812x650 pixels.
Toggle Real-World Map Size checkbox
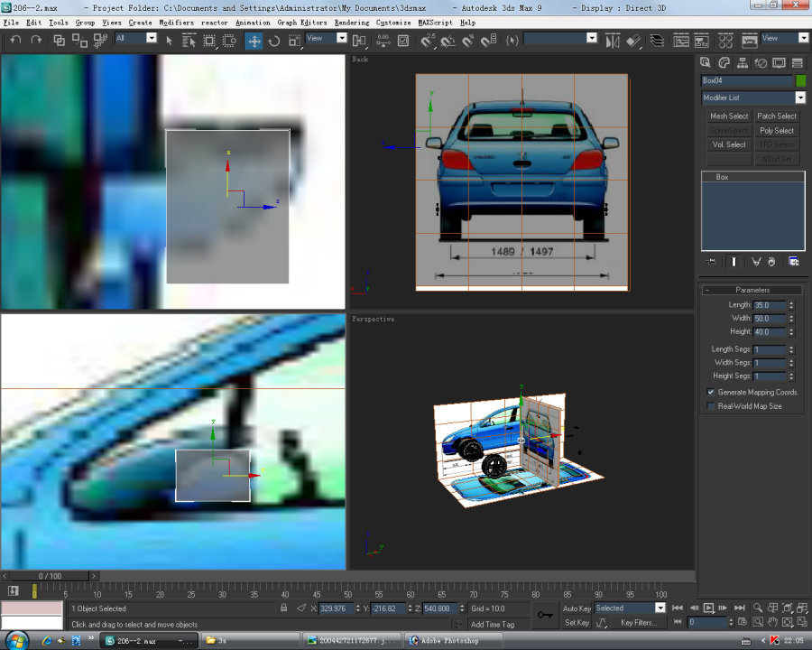click(x=711, y=406)
